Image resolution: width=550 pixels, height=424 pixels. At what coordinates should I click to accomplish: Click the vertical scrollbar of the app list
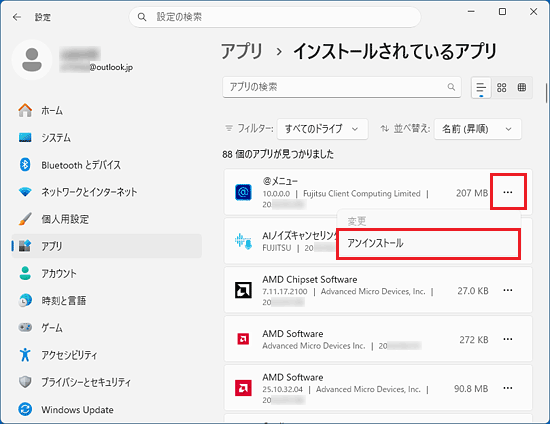point(547,93)
